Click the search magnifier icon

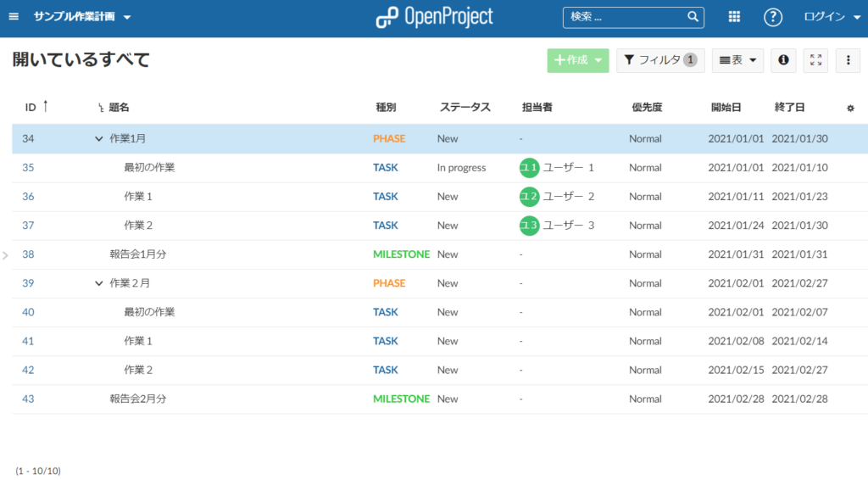click(693, 17)
